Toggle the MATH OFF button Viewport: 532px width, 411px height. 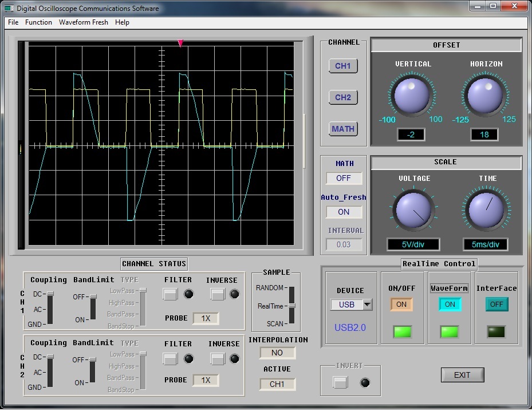tap(344, 179)
